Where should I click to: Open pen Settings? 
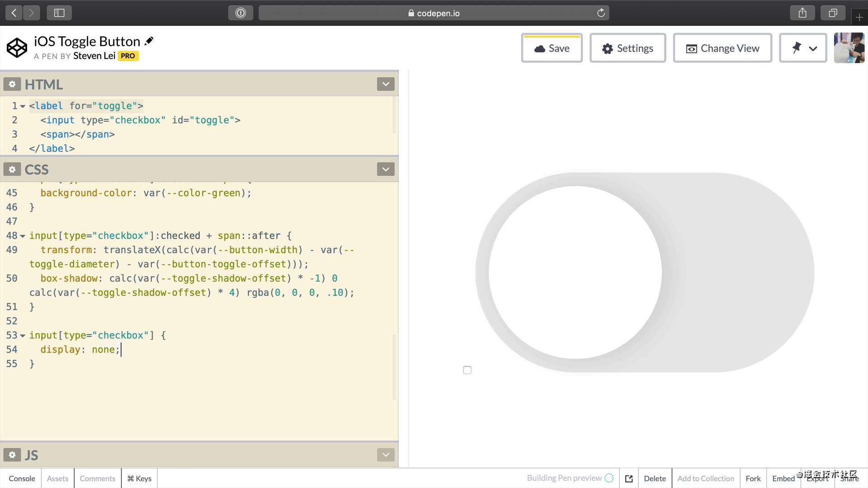coord(627,48)
